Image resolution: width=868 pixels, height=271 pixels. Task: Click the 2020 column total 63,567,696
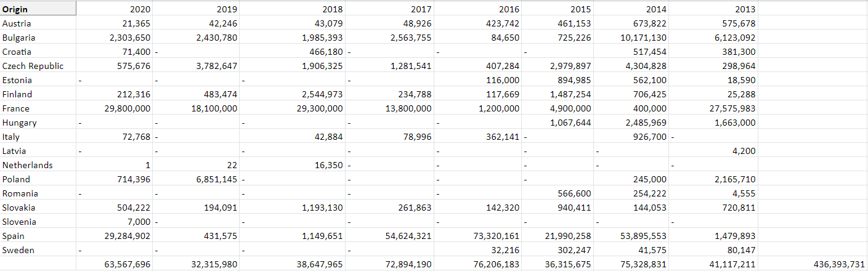coord(115,264)
